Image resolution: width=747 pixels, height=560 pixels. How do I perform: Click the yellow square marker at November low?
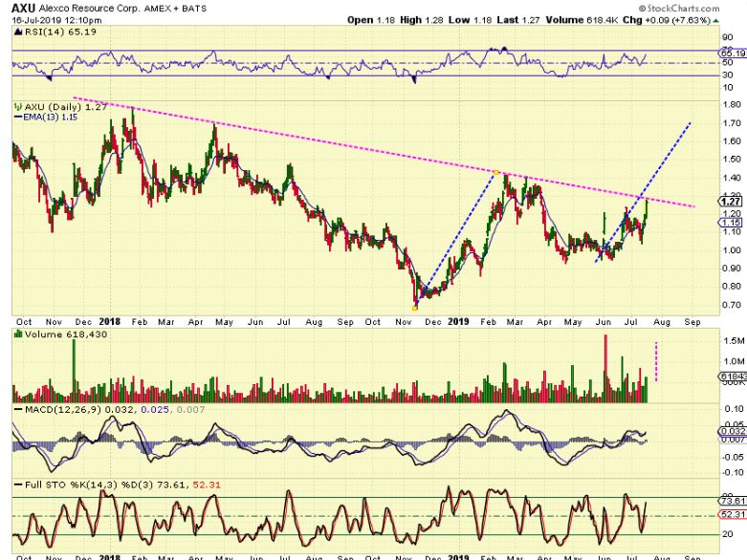[414, 308]
